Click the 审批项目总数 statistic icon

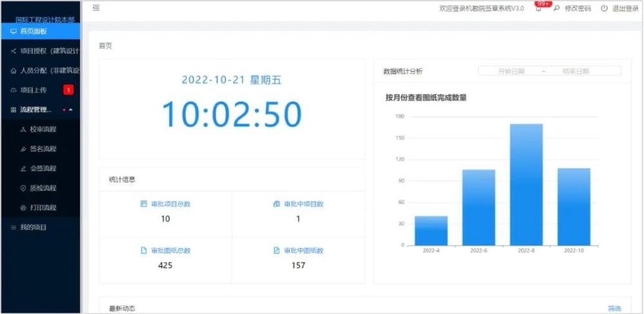pyautogui.click(x=144, y=204)
